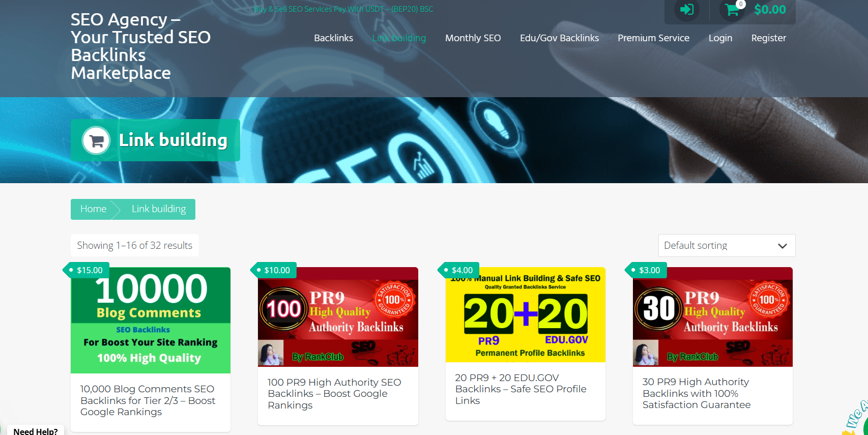Click the Register link in navigation
868x435 pixels.
(x=768, y=38)
